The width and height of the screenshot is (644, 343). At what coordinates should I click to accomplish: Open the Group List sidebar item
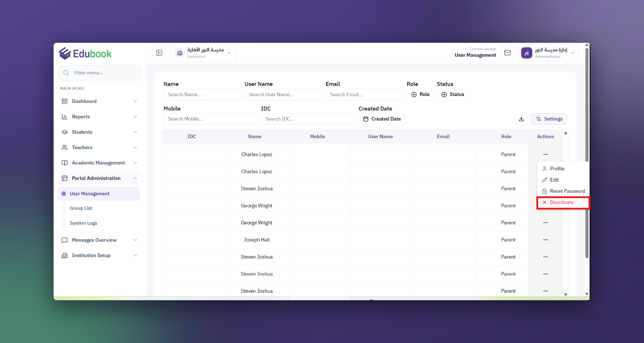coord(81,208)
